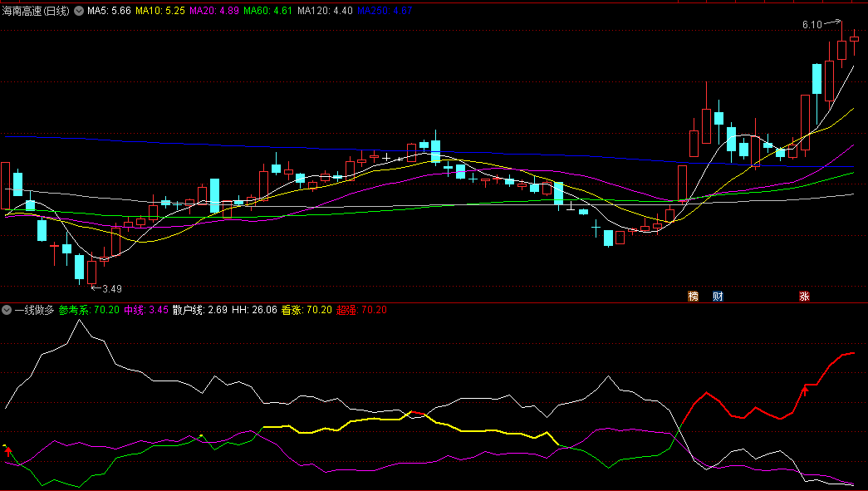Click the 一线做多 indicator name
Viewport: 868px width, 491px height.
pyautogui.click(x=34, y=310)
